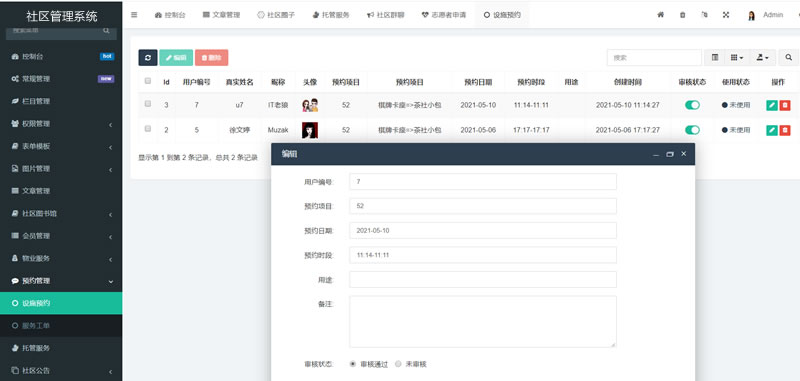Toggle the hamburger sidebar menu icon
This screenshot has height=381, width=800.
134,15
